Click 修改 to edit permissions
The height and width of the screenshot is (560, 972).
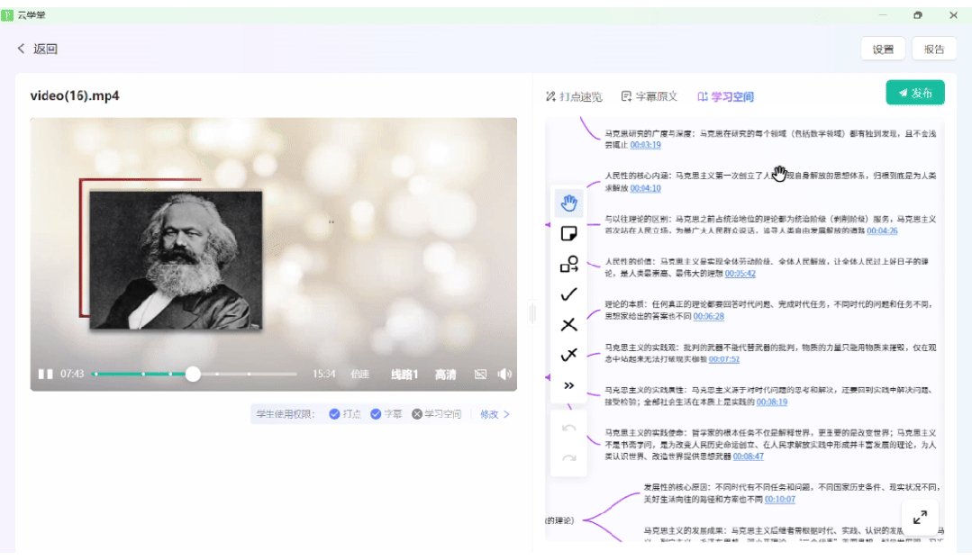tap(495, 414)
